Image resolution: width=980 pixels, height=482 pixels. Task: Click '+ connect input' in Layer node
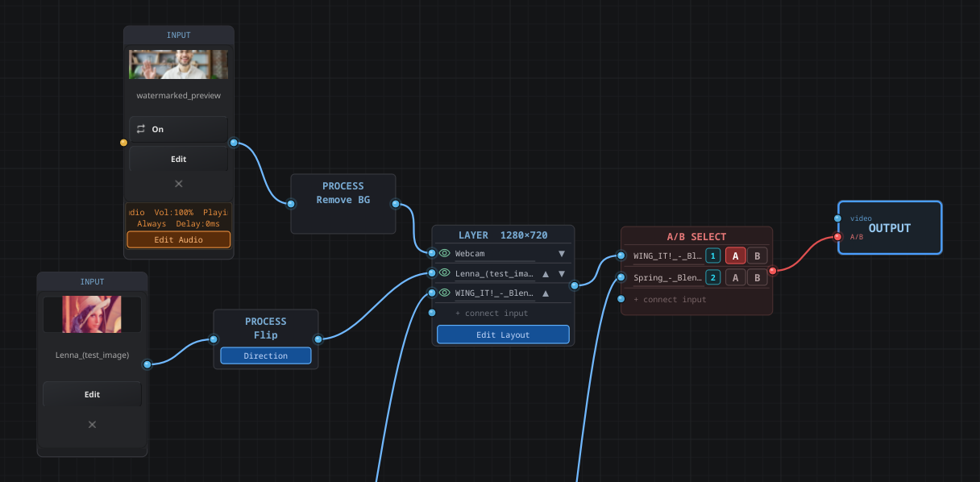pos(492,313)
